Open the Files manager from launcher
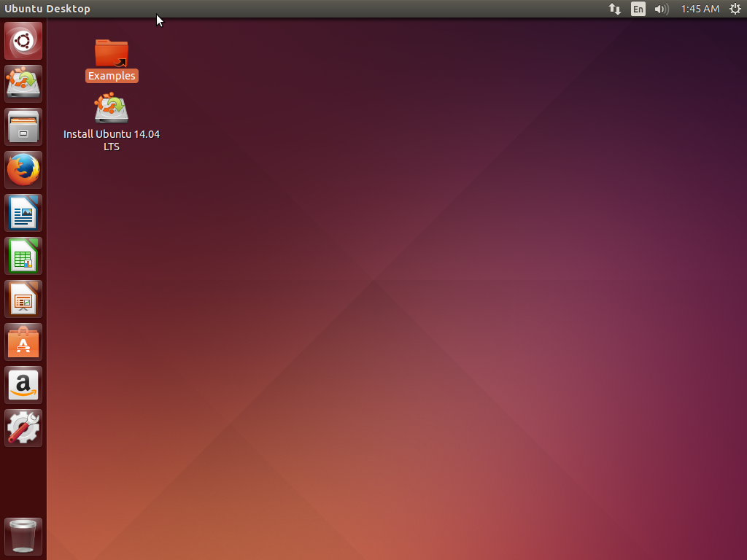The width and height of the screenshot is (747, 560). (23, 127)
